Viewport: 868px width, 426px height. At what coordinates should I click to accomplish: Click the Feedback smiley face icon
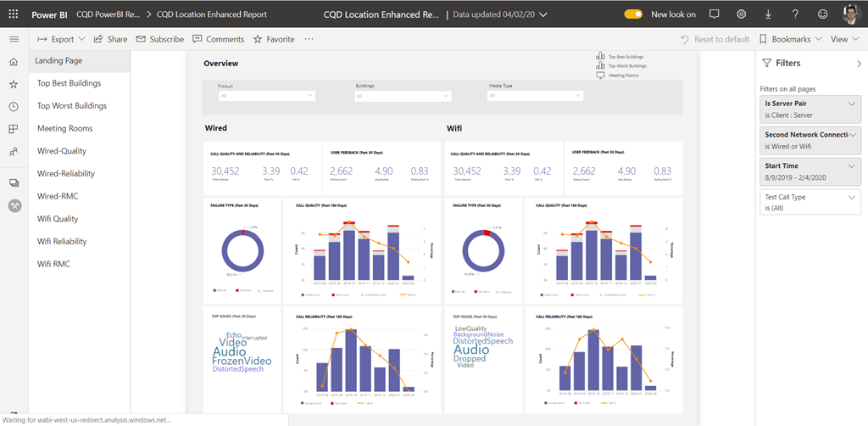click(x=822, y=14)
